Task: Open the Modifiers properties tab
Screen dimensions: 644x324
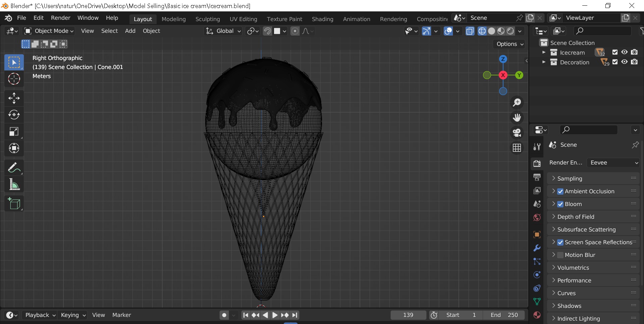Action: coord(537,248)
